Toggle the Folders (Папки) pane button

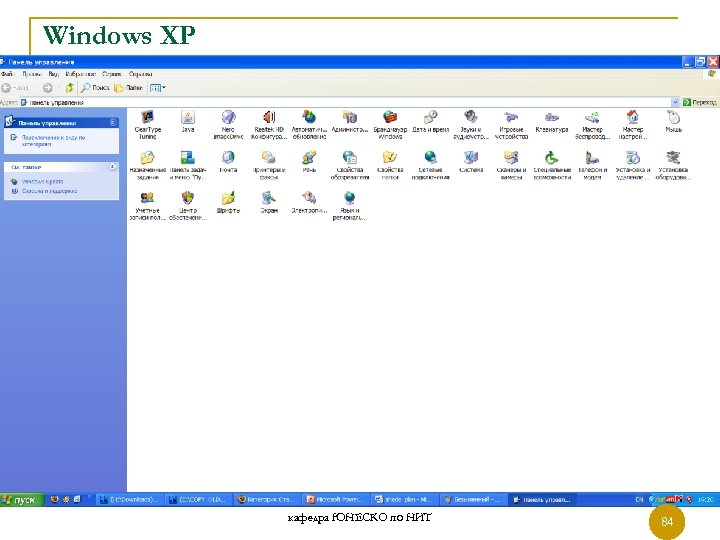(128, 87)
